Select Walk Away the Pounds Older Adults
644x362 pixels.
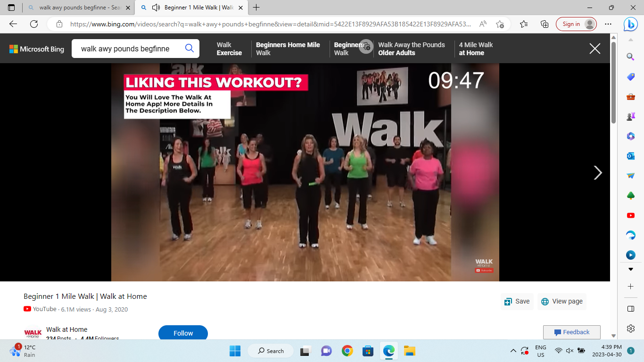[x=412, y=49]
